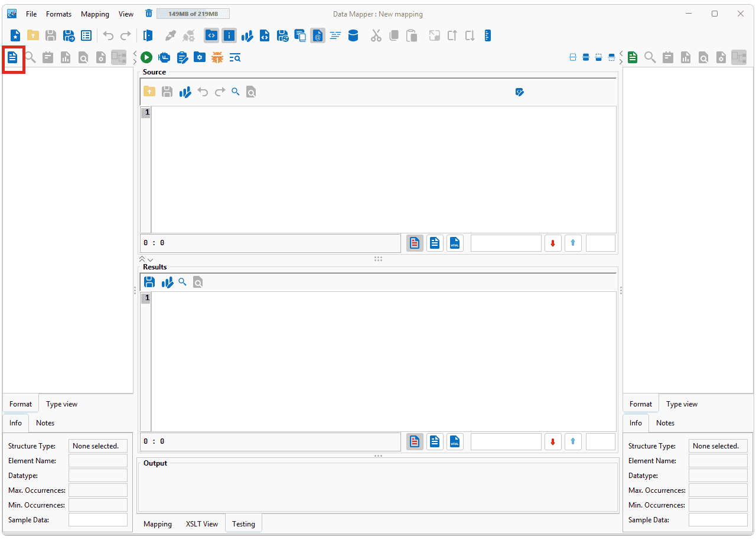Collapse panel using double up chevron above Results
756x543 pixels.
tap(142, 259)
